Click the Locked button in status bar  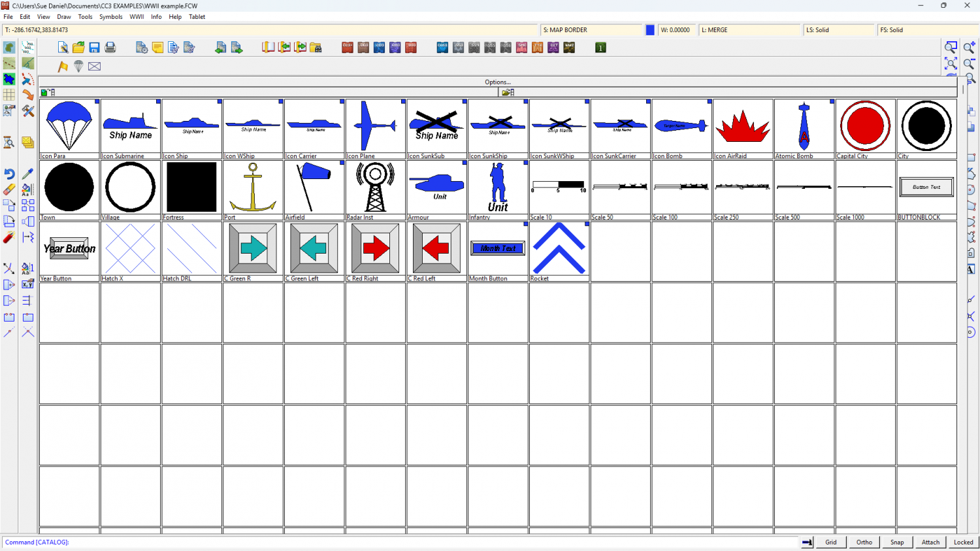[963, 542]
